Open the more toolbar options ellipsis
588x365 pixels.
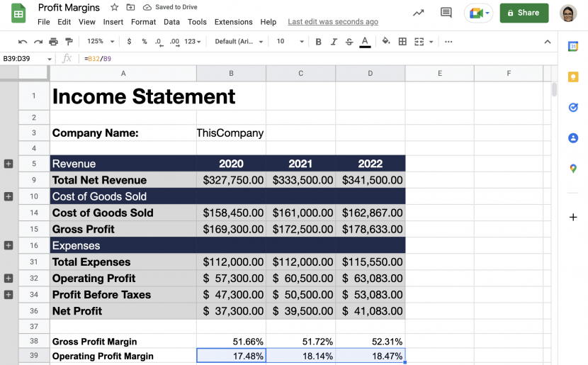[448, 42]
